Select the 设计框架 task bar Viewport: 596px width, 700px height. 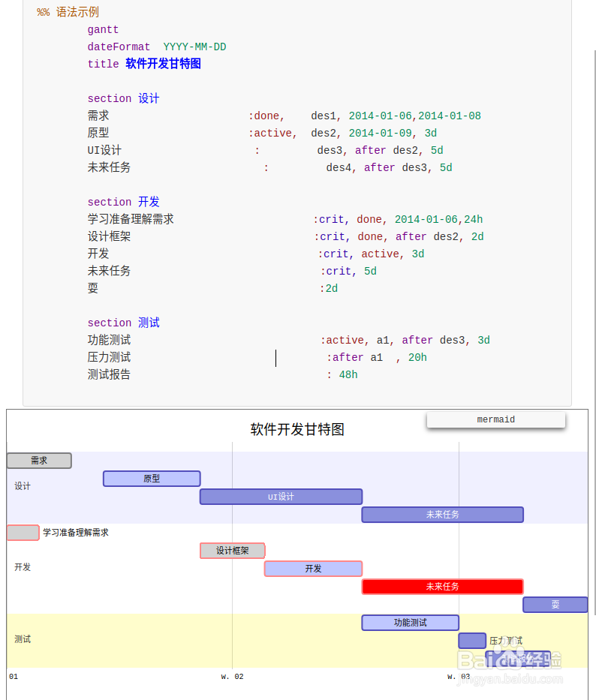tap(233, 551)
